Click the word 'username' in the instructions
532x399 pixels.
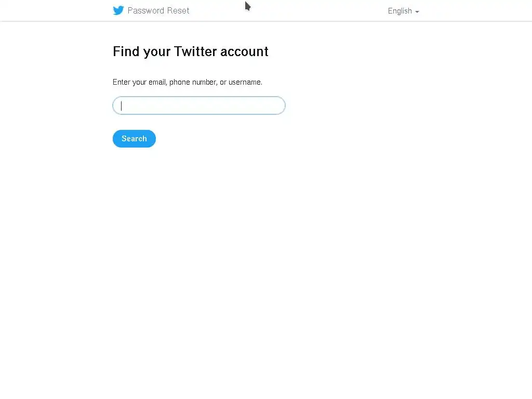tap(245, 82)
